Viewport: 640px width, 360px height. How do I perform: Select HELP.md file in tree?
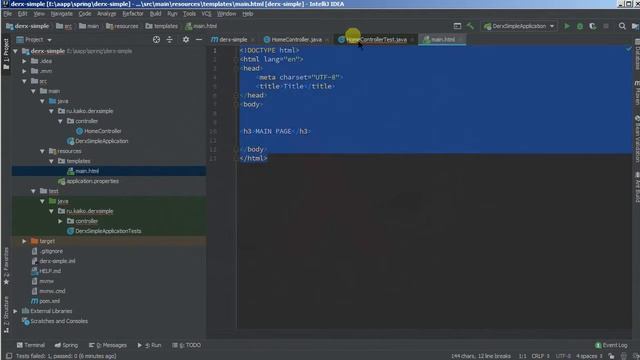point(46,271)
